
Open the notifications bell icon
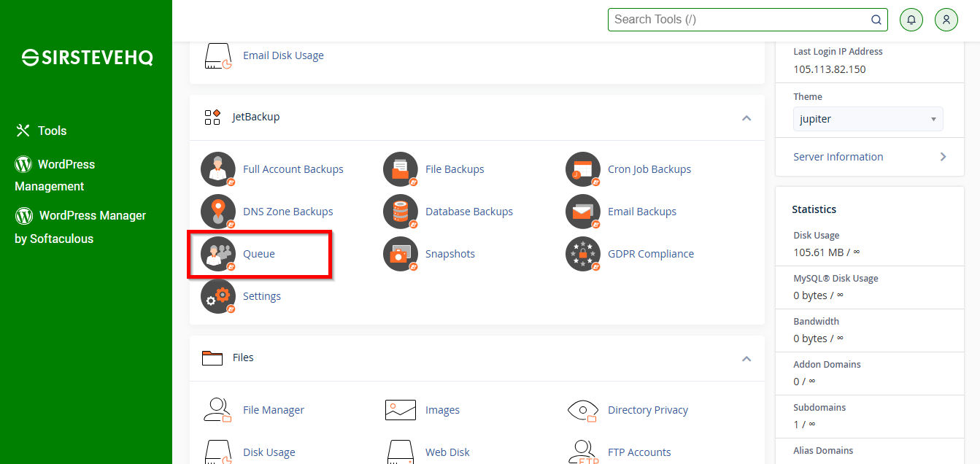(911, 20)
